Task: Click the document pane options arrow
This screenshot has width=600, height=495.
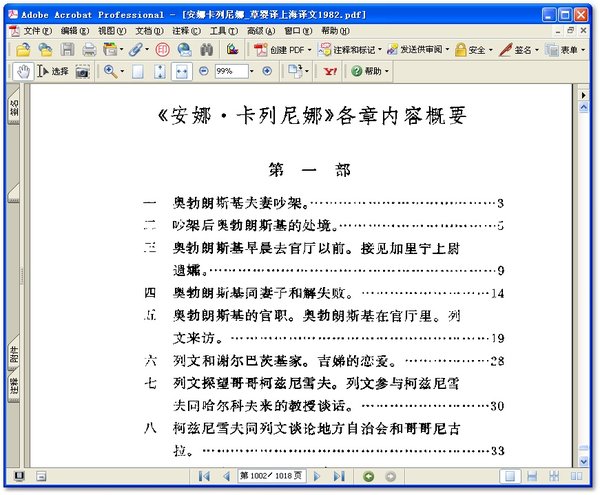Action: pos(584,95)
